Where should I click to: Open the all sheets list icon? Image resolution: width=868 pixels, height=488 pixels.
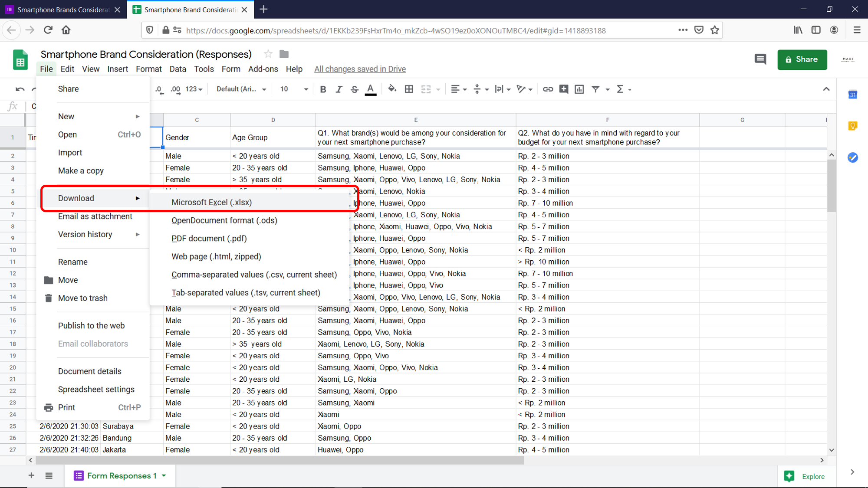tap(49, 476)
